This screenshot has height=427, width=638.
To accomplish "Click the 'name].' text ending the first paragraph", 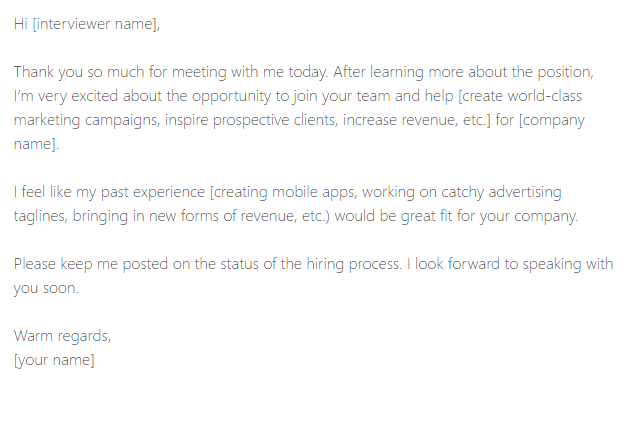I will coord(36,144).
